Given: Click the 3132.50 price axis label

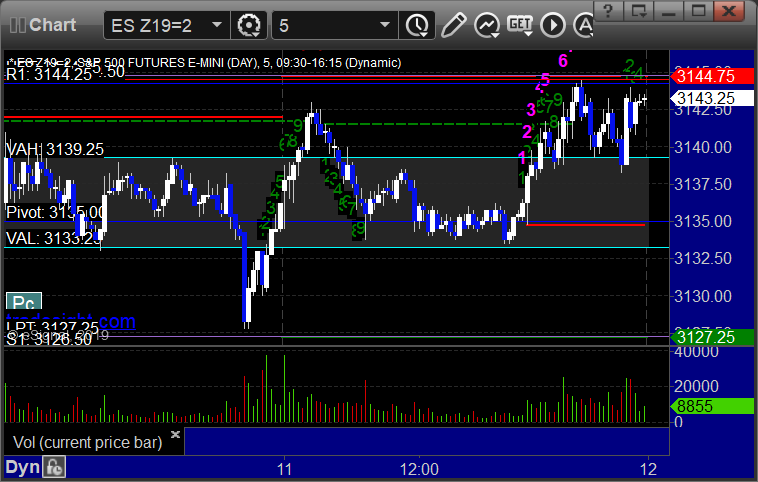Looking at the screenshot, I should [x=703, y=258].
